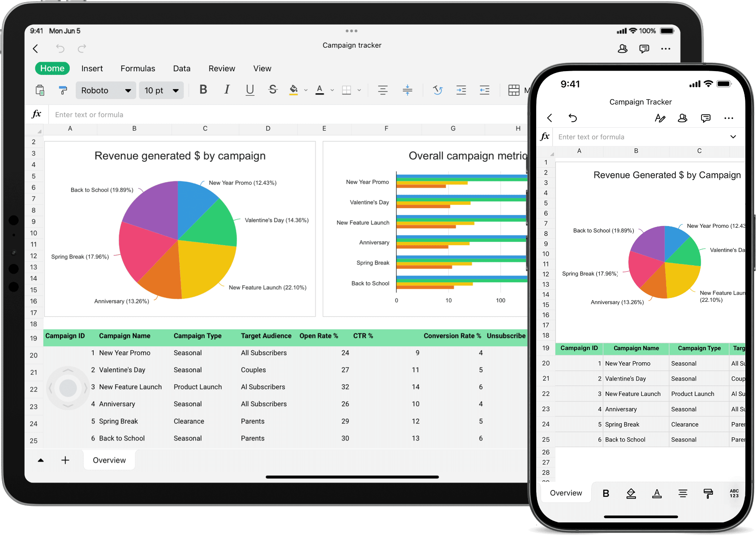This screenshot has height=536, width=756.
Task: Open the text color dropdown chevron
Action: pos(332,90)
